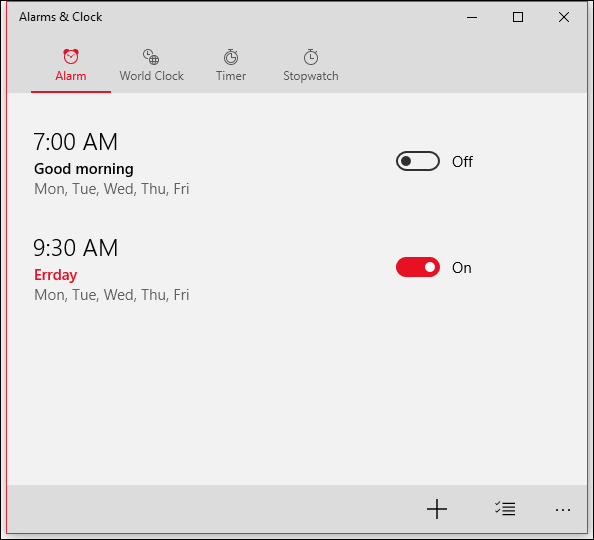Click the repeat days under Errday
Viewport: 594px width, 540px height.
[x=112, y=295]
